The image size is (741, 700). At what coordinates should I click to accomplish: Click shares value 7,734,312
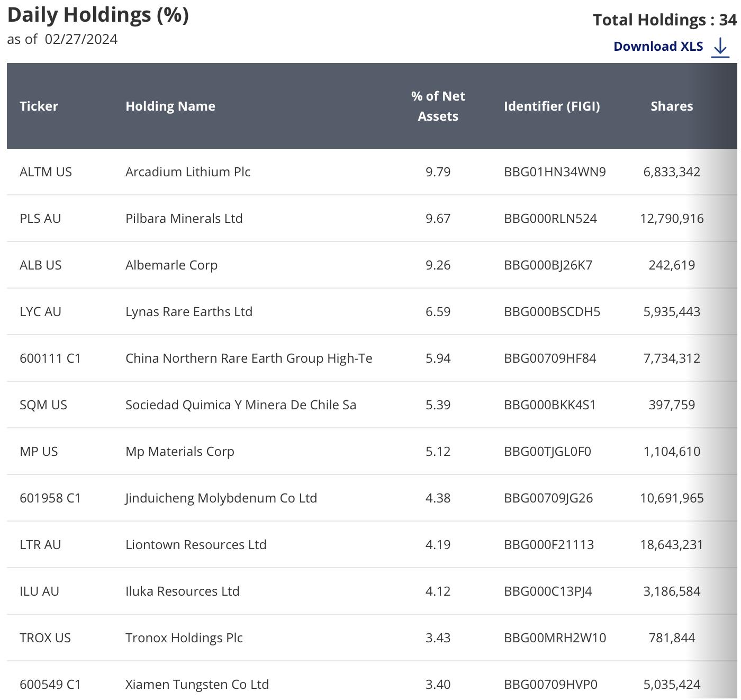(672, 358)
